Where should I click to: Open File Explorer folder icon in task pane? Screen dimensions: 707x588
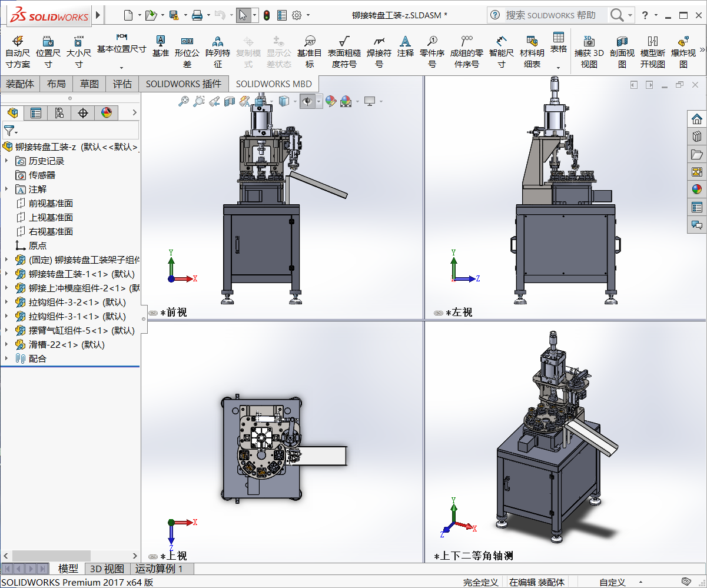(697, 154)
